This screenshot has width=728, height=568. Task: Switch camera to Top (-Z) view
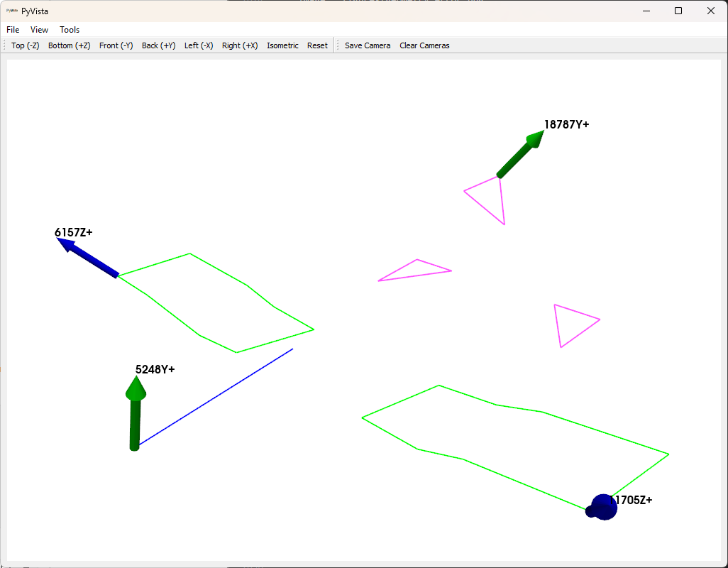25,45
